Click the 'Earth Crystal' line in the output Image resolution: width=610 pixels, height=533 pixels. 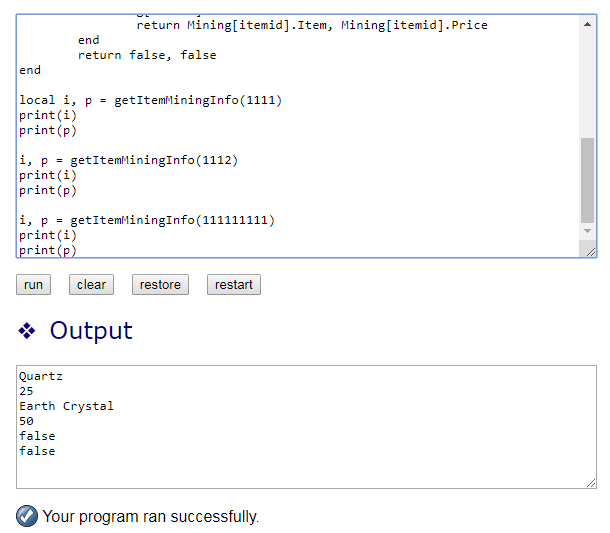(x=67, y=406)
